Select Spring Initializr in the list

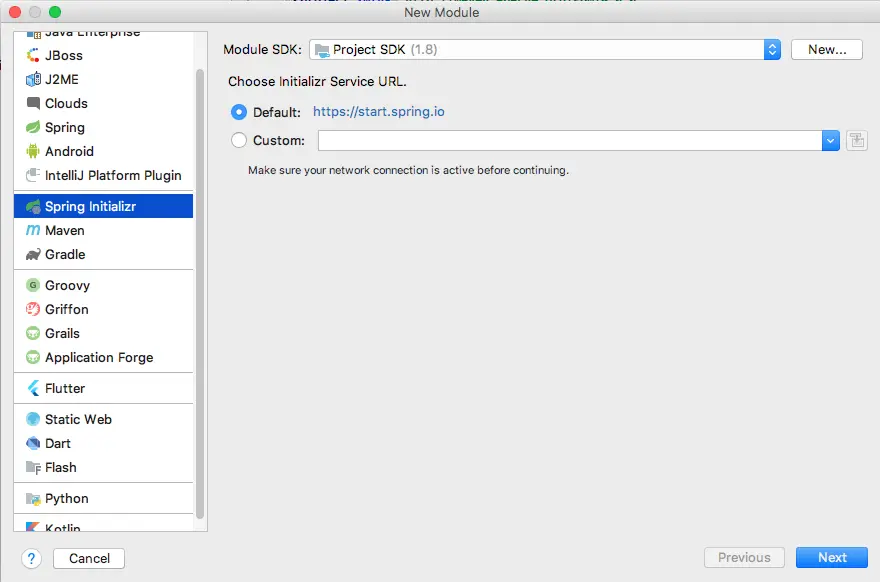click(x=103, y=206)
